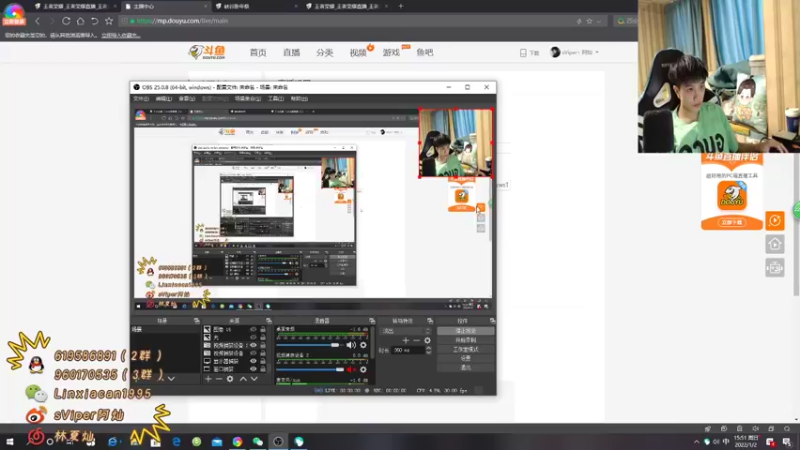The height and width of the screenshot is (450, 800).
Task: Toggle visibility of first source row
Action: point(253,330)
